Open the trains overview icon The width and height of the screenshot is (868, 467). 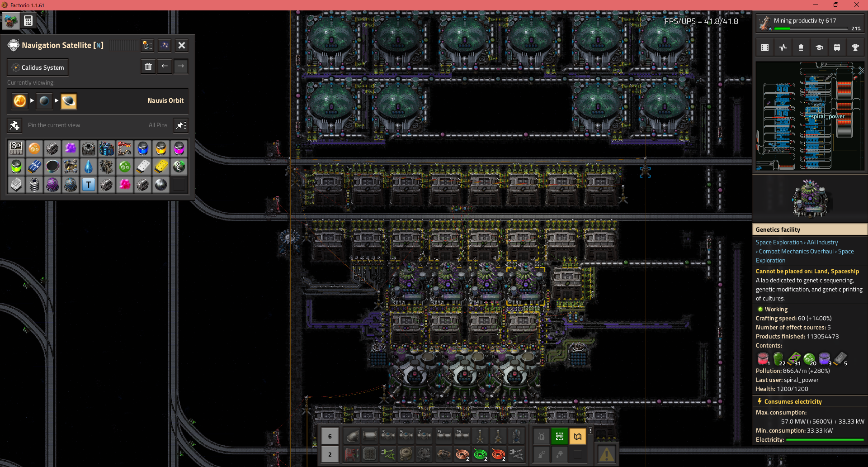[837, 48]
